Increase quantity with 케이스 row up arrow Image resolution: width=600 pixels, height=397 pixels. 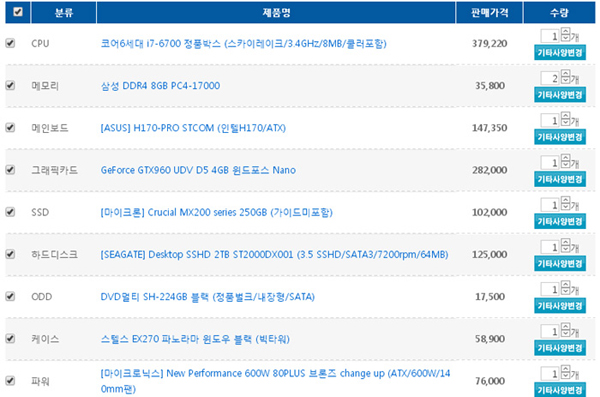point(566,327)
